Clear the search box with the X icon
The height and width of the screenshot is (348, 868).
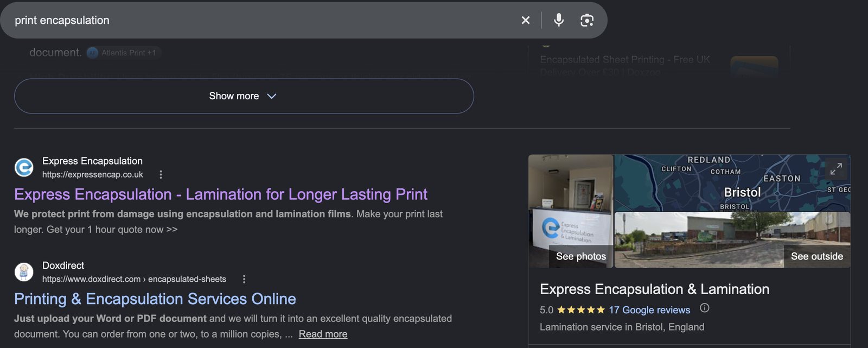click(525, 20)
